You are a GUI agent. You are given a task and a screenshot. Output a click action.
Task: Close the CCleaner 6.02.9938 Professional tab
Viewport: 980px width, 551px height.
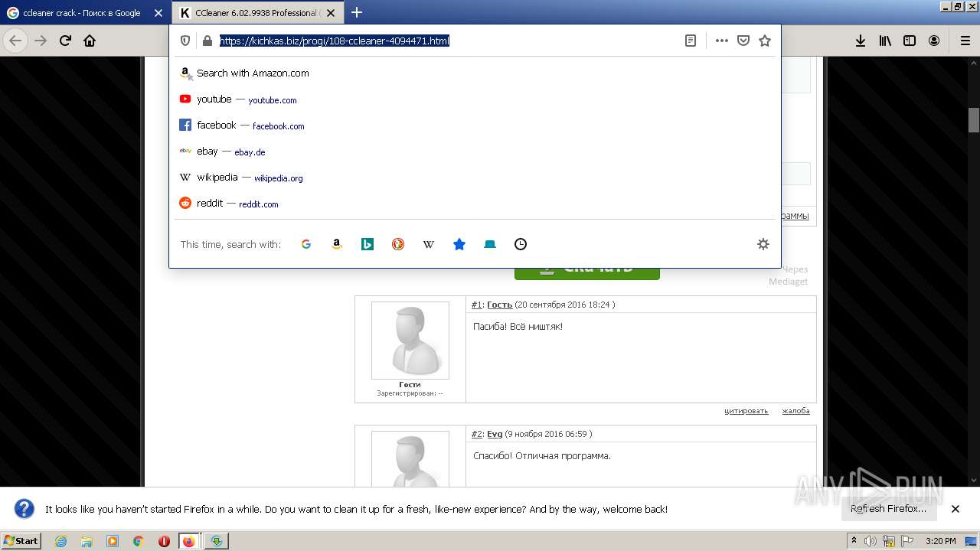click(331, 13)
